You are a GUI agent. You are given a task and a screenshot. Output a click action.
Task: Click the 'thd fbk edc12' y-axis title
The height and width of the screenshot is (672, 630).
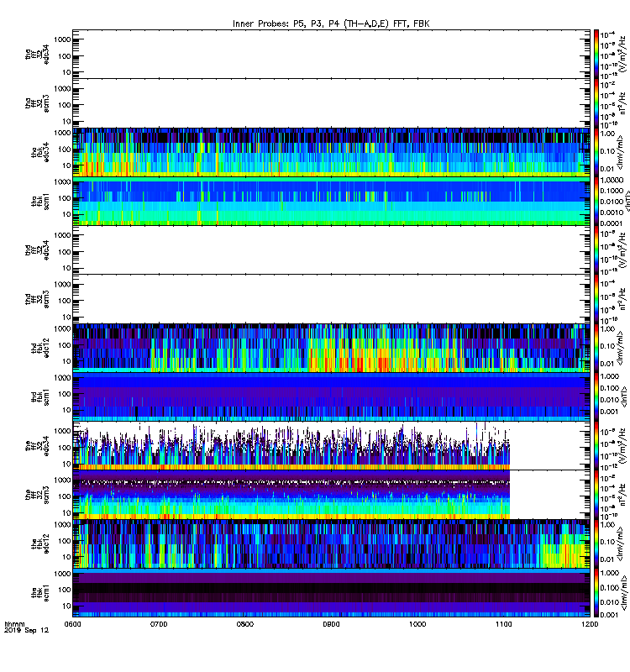39,348
